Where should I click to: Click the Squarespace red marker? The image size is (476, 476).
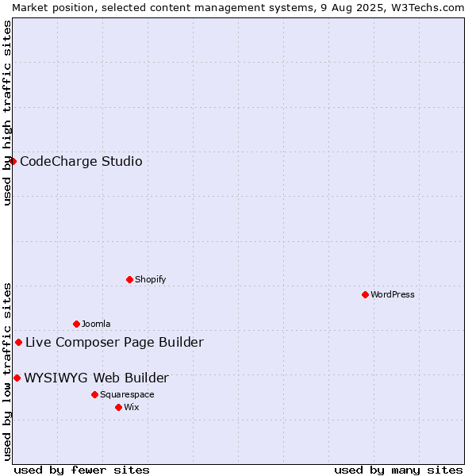[x=94, y=394]
